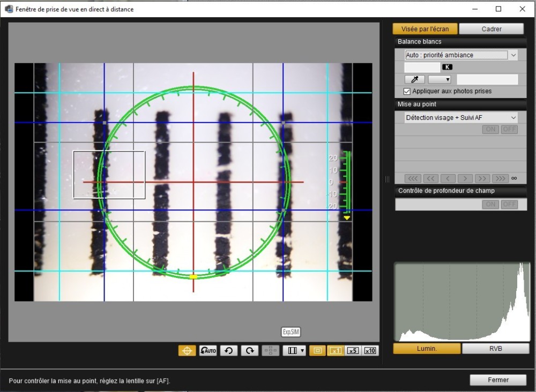The width and height of the screenshot is (536, 392).
Task: Click OFF under Mise au point
Action: click(x=509, y=130)
